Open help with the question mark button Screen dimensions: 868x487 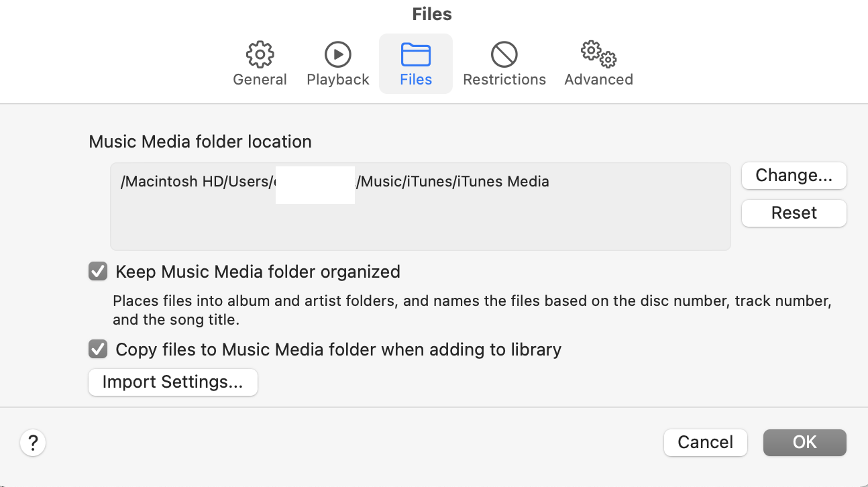(x=33, y=443)
